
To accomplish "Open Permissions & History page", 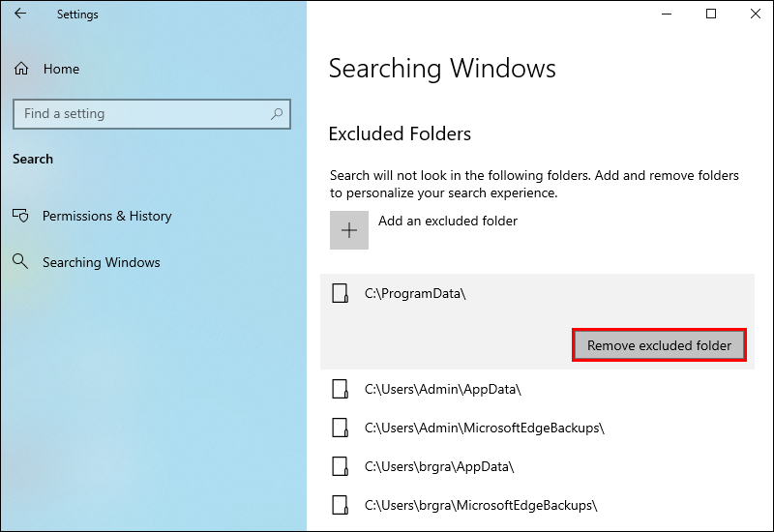I will (106, 217).
